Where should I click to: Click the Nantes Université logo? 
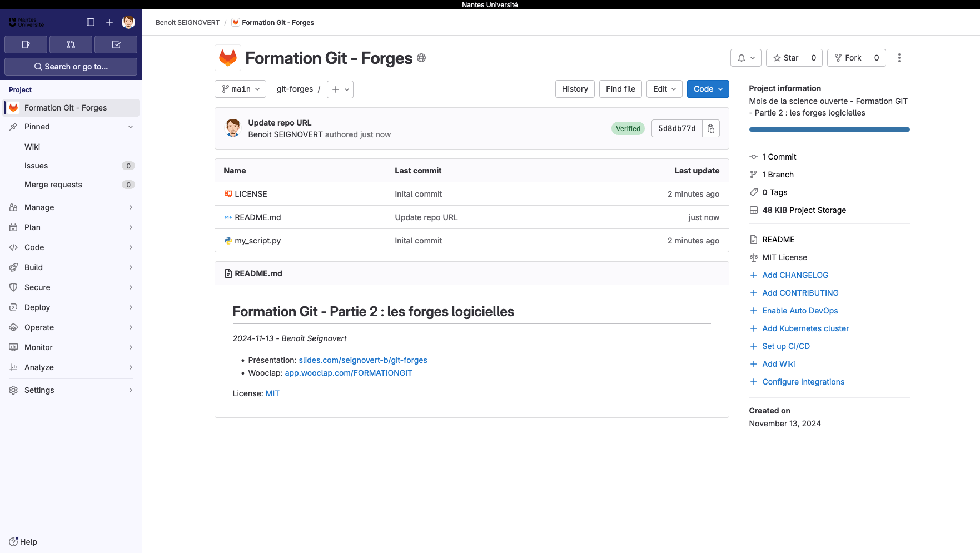point(26,22)
